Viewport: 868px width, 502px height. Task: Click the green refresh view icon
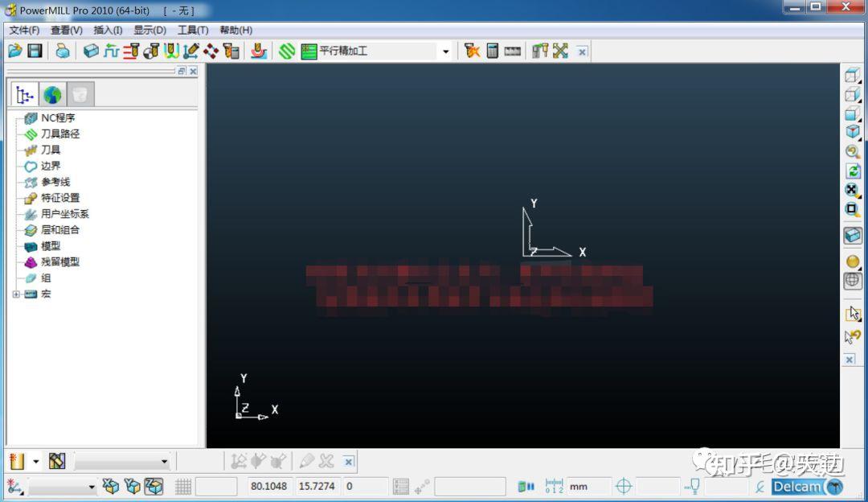(x=852, y=171)
